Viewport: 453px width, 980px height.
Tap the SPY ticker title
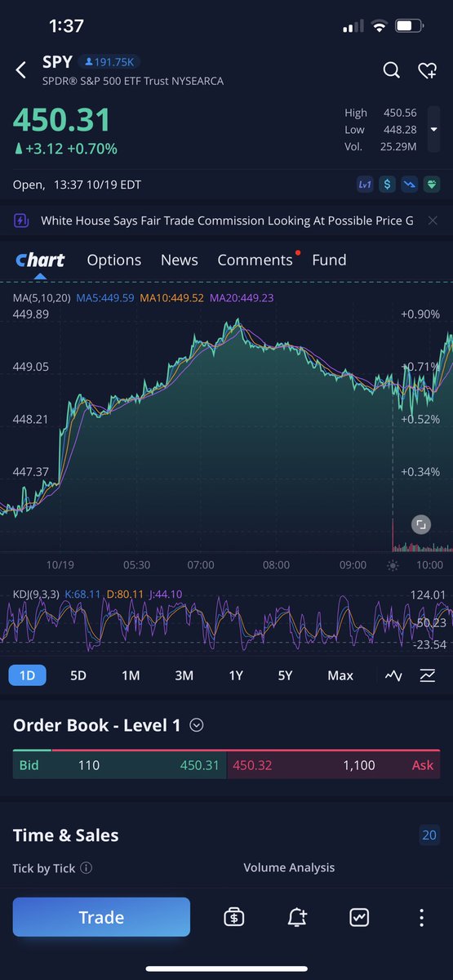point(57,61)
